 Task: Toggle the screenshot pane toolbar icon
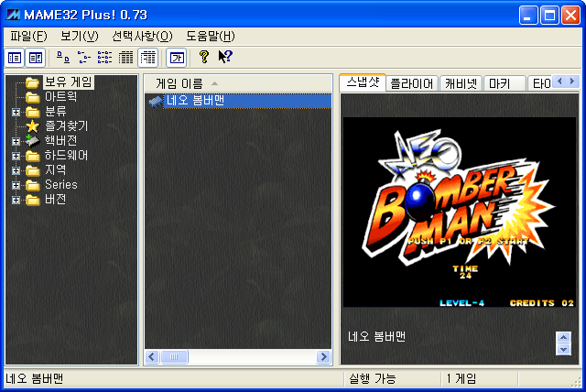[36, 58]
